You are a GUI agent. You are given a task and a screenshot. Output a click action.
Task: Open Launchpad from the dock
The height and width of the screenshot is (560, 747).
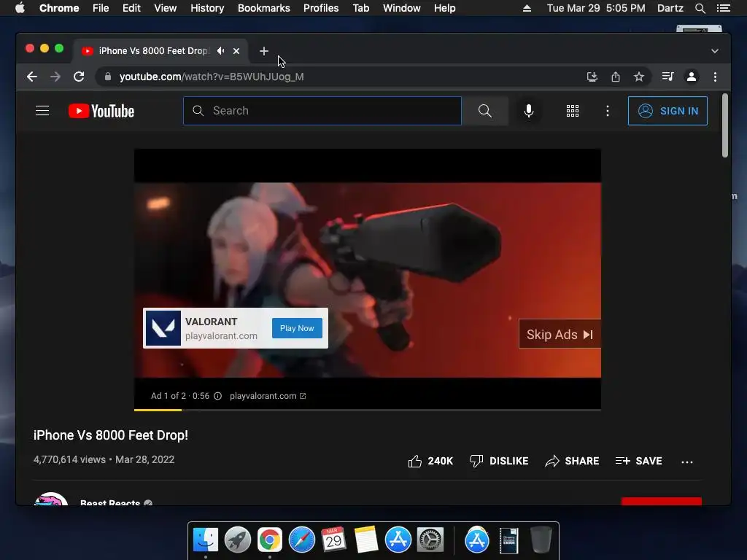click(238, 540)
